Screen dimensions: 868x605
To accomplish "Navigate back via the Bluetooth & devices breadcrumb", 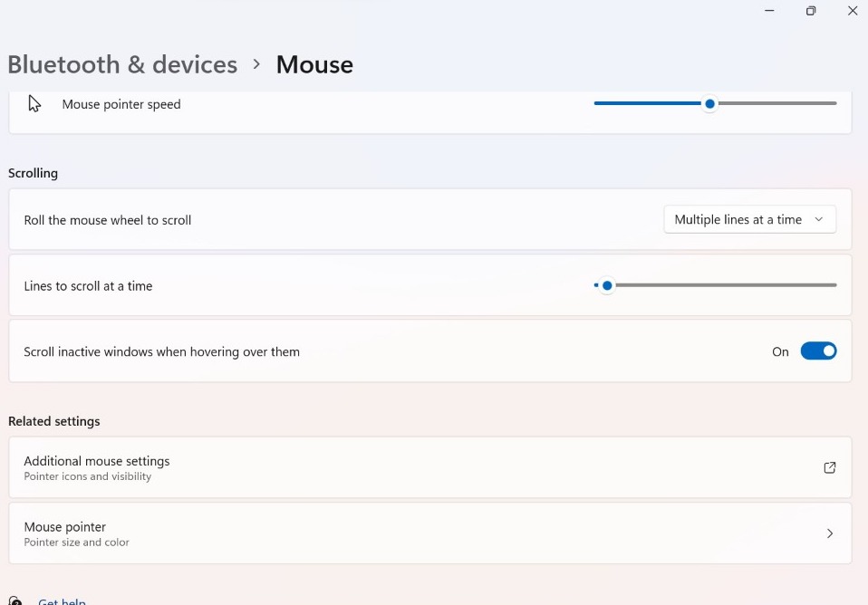I will (122, 64).
